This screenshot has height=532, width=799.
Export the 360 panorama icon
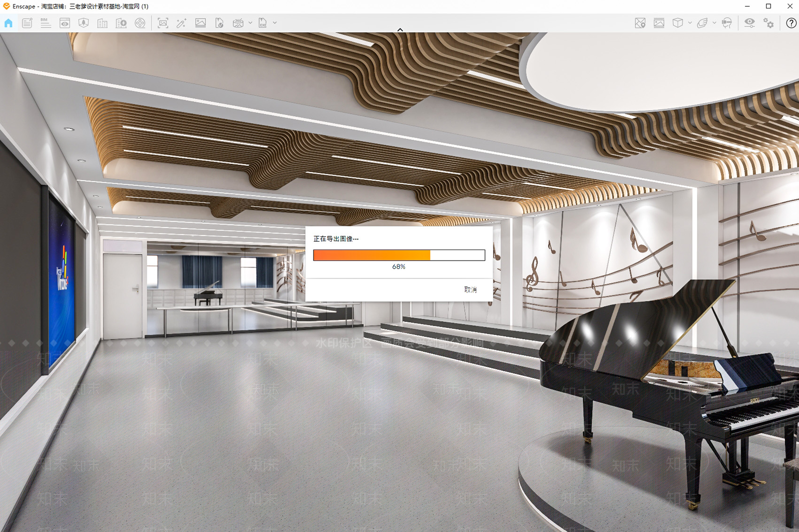(238, 23)
